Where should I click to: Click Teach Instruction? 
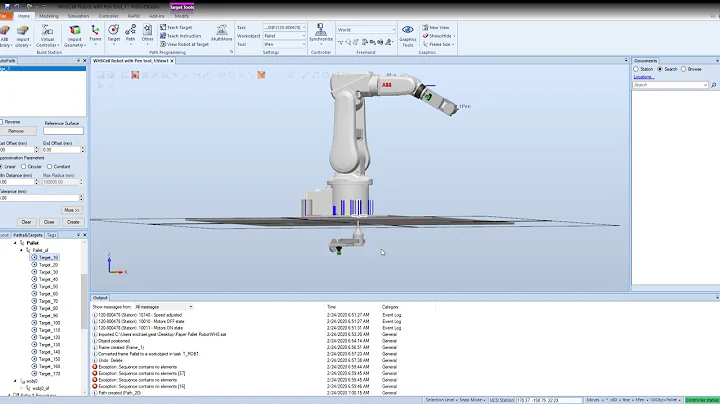click(180, 36)
